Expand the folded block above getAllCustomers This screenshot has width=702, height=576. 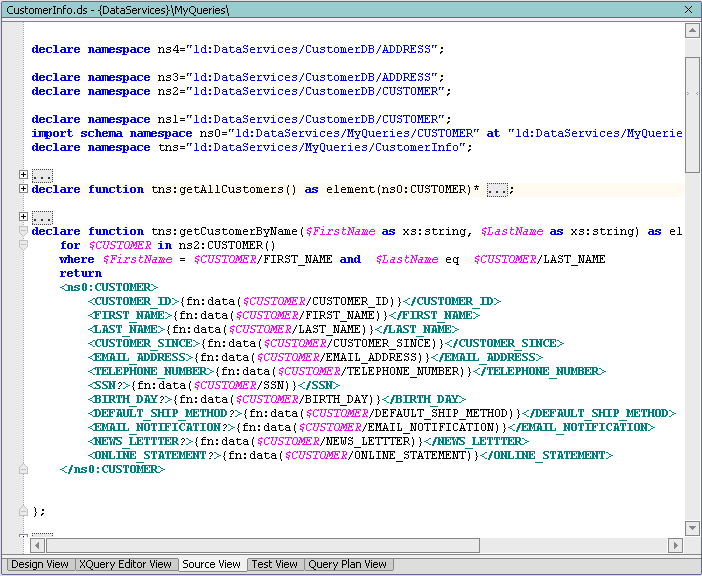point(23,175)
